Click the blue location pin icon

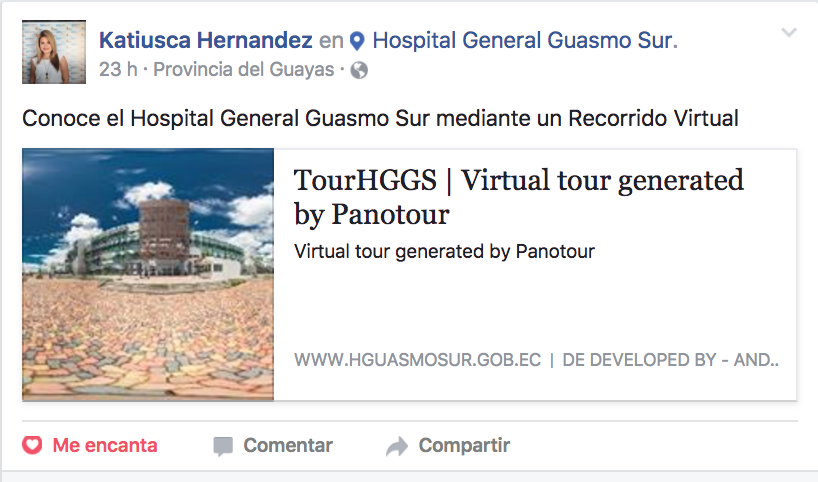[x=357, y=41]
